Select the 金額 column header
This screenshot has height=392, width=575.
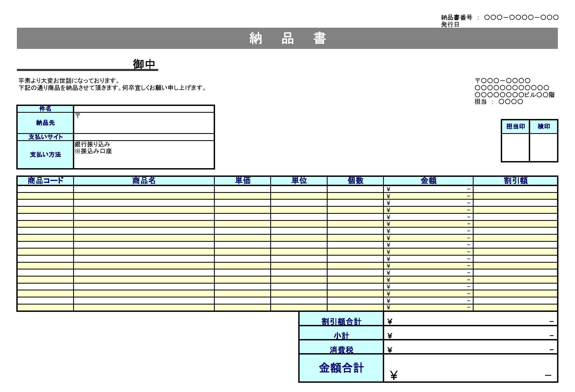click(x=428, y=181)
